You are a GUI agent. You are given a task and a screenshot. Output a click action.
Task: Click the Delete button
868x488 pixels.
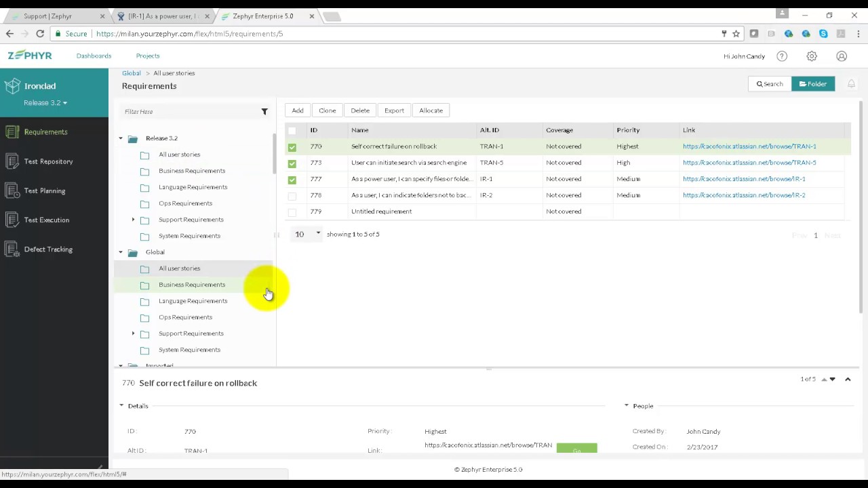[x=360, y=110]
